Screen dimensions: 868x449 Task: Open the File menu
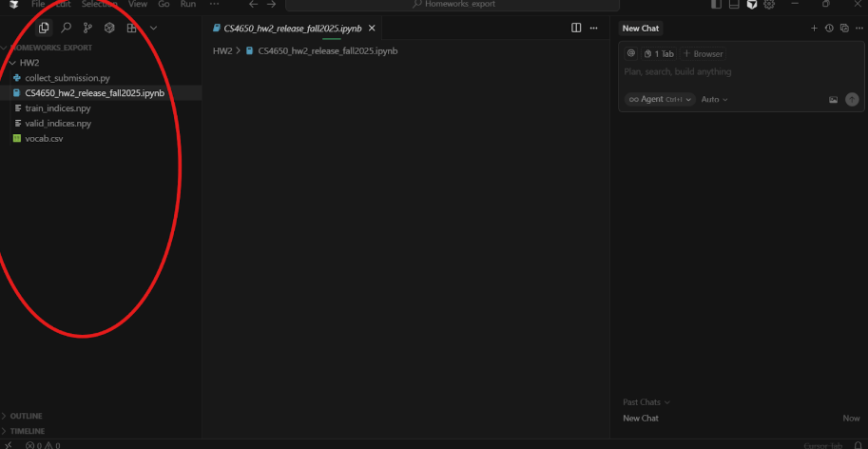click(38, 4)
